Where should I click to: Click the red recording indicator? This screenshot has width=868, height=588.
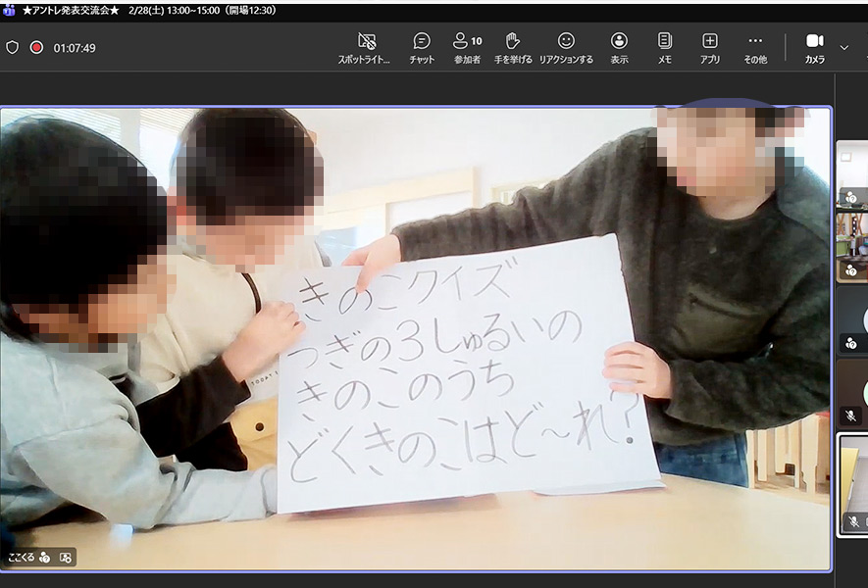tap(36, 47)
